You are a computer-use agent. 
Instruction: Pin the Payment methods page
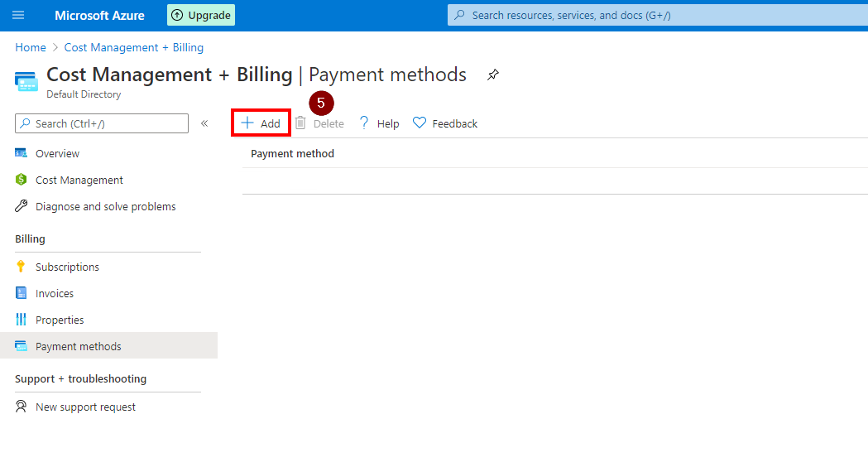[x=492, y=75]
